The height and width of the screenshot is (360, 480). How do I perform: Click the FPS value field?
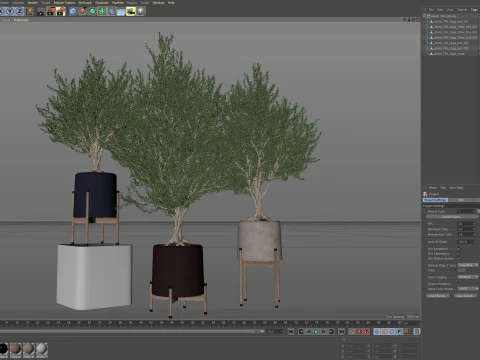(x=466, y=224)
